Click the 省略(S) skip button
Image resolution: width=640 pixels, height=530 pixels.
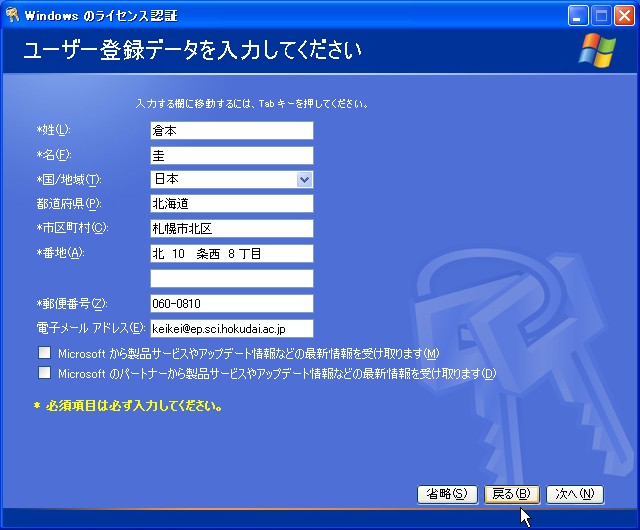click(447, 494)
